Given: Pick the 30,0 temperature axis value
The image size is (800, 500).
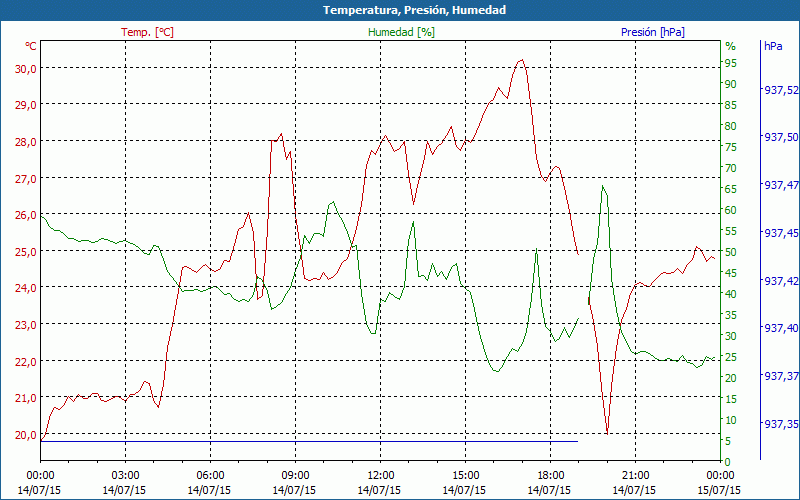Looking at the screenshot, I should click(26, 69).
